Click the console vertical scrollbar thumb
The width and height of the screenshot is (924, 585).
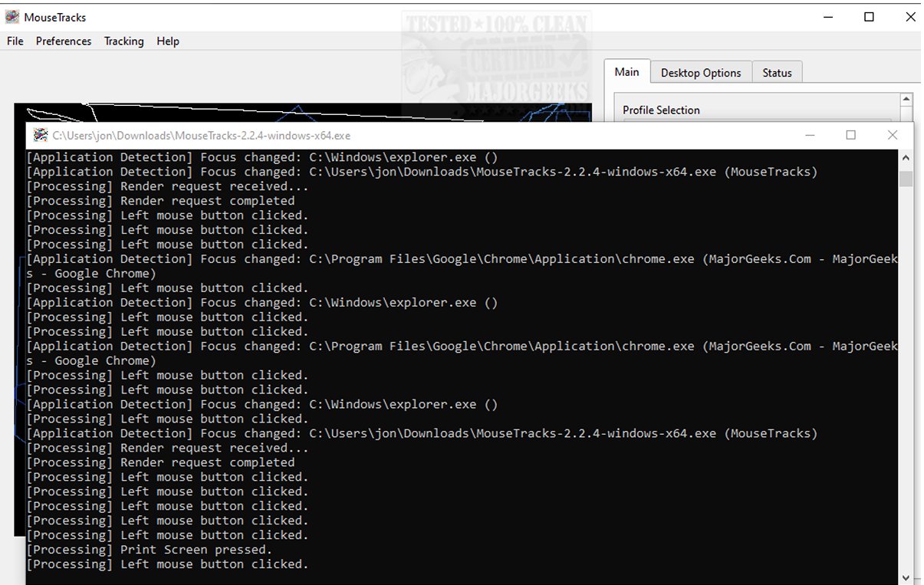[906, 179]
